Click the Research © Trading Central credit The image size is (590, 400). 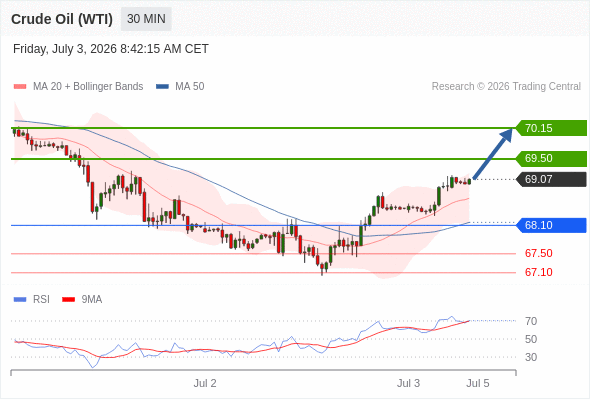[506, 87]
